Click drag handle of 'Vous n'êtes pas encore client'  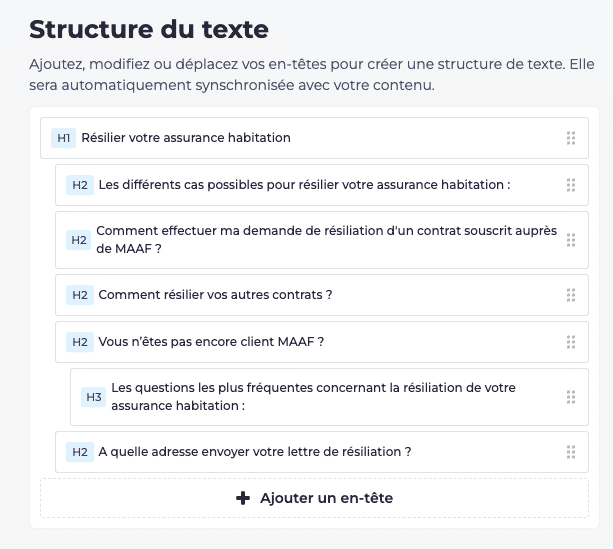pyautogui.click(x=571, y=342)
